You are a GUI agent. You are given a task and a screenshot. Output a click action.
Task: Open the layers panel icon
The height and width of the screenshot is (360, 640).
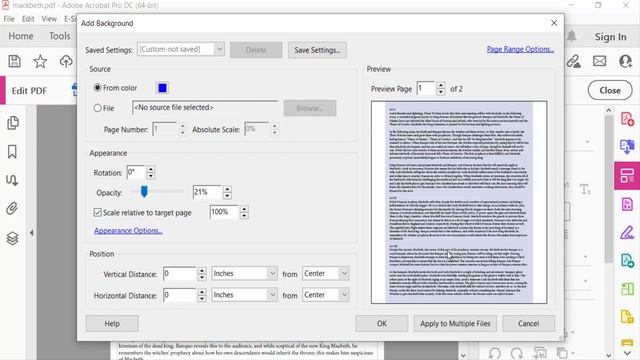(12, 238)
